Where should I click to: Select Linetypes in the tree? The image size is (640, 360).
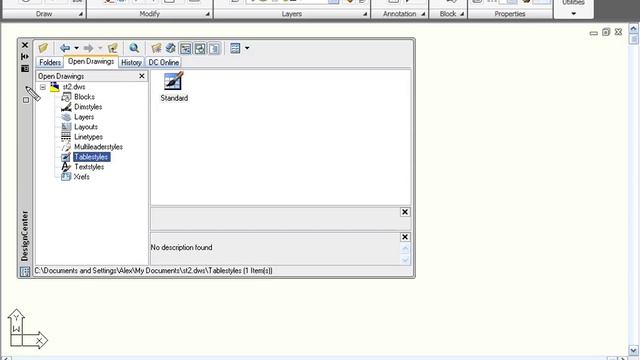[88, 137]
